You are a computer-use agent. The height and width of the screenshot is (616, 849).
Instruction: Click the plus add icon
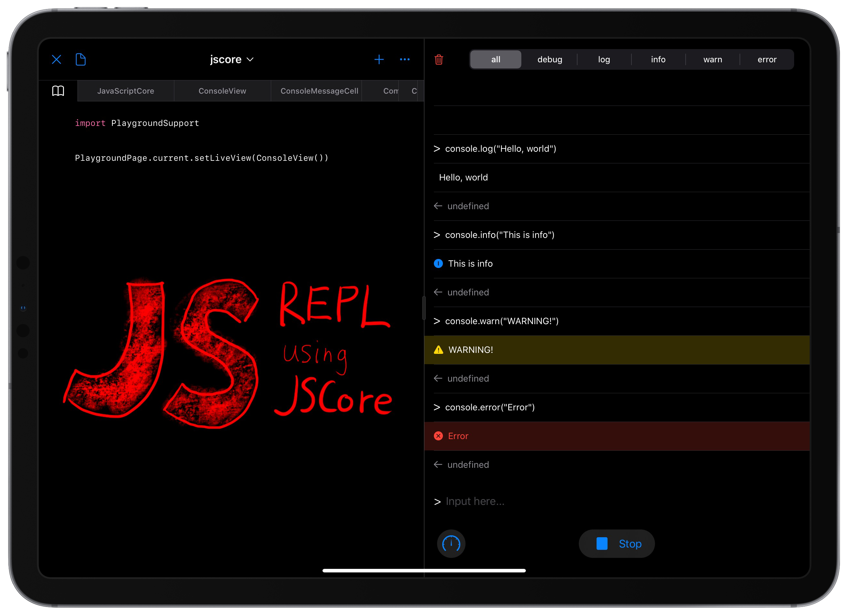point(379,59)
